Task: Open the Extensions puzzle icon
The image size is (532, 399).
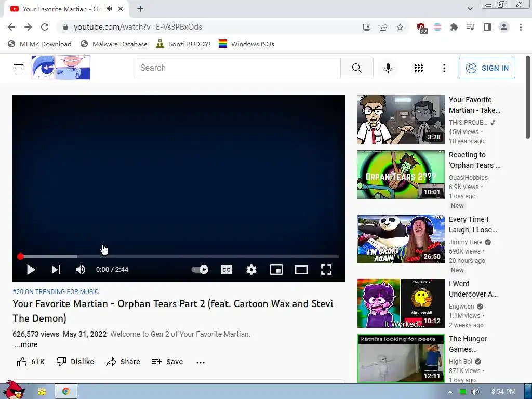Action: pyautogui.click(x=454, y=27)
